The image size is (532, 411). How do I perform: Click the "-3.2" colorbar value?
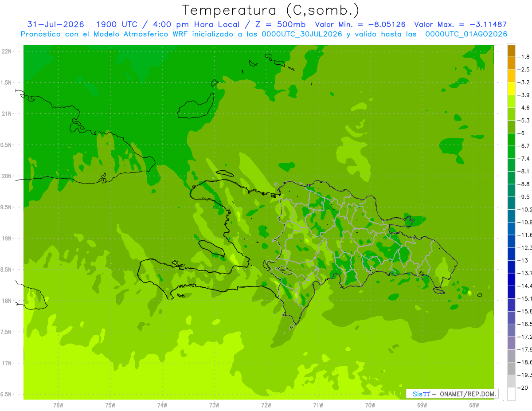[524, 82]
